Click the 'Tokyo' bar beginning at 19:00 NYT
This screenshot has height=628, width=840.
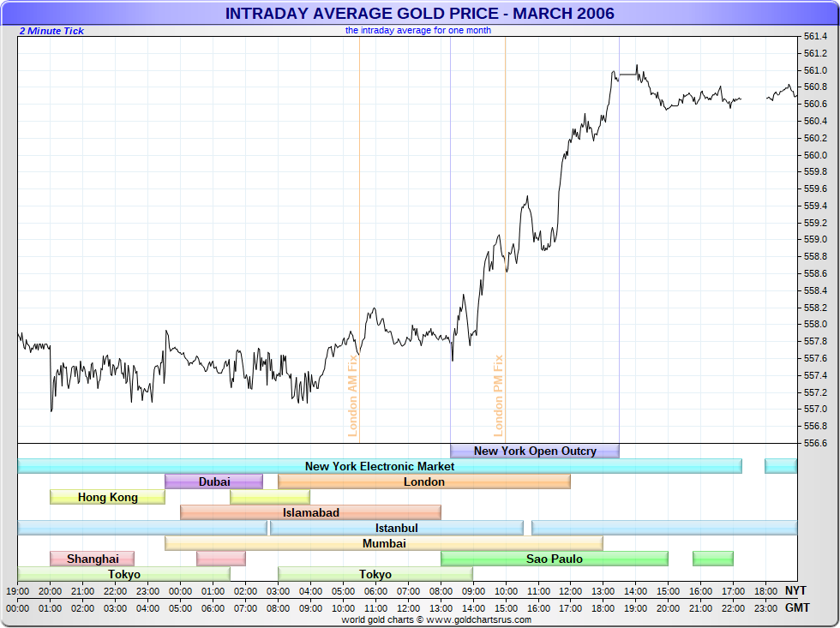point(123,575)
